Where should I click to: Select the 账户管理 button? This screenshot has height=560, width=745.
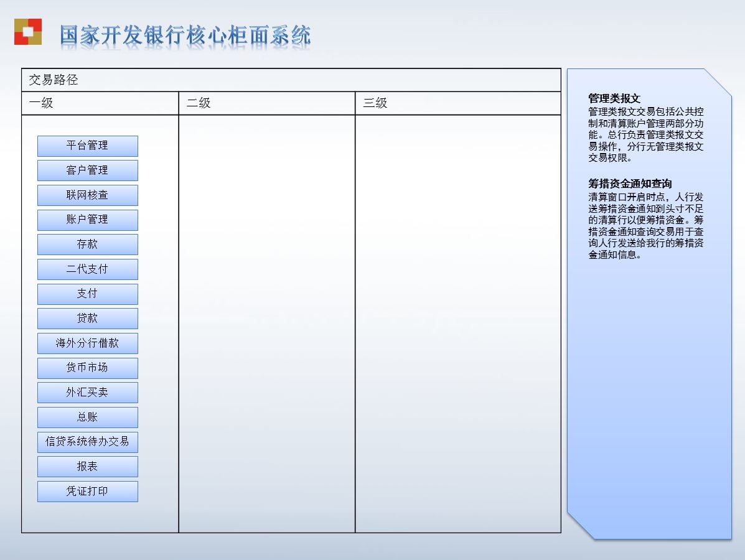tap(87, 220)
